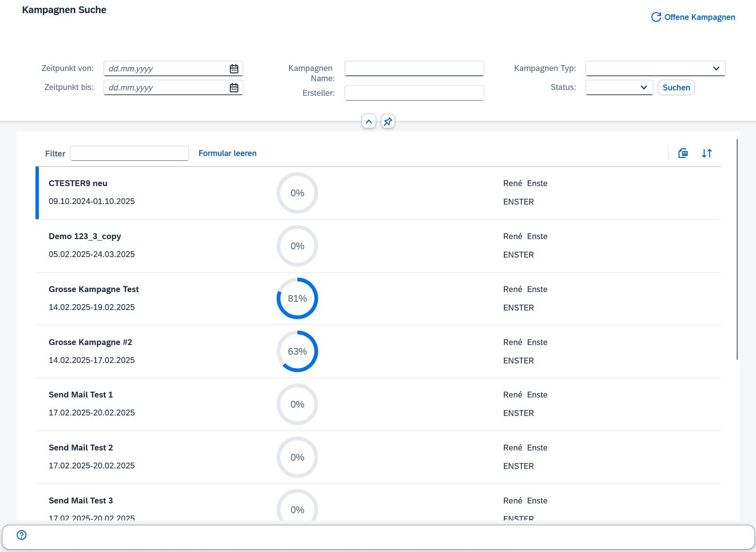Click the refresh icon beside Offene Kampagnen
Image resolution: width=756 pixels, height=552 pixels.
click(x=656, y=17)
